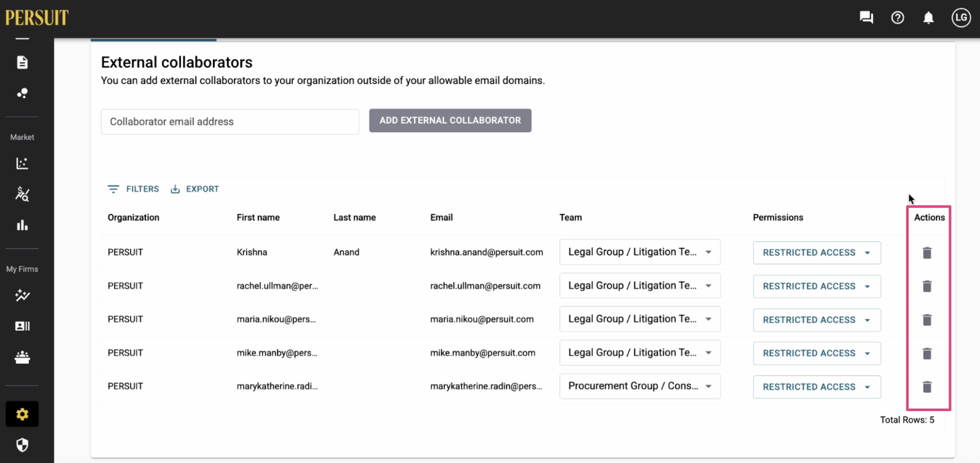Delete collaborator mike.manby@persuit.com
Viewport: 980px width, 463px height.
[927, 353]
